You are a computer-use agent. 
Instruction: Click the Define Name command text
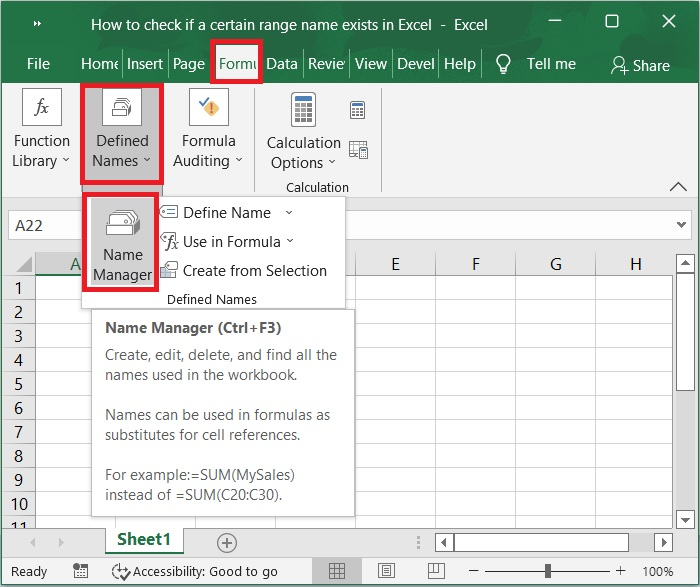pyautogui.click(x=227, y=212)
